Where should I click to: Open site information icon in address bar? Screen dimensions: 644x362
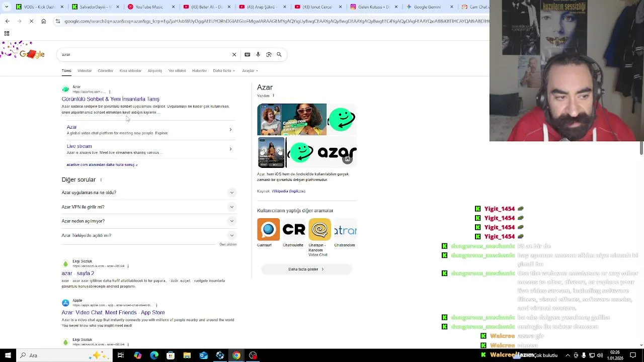pyautogui.click(x=58, y=21)
